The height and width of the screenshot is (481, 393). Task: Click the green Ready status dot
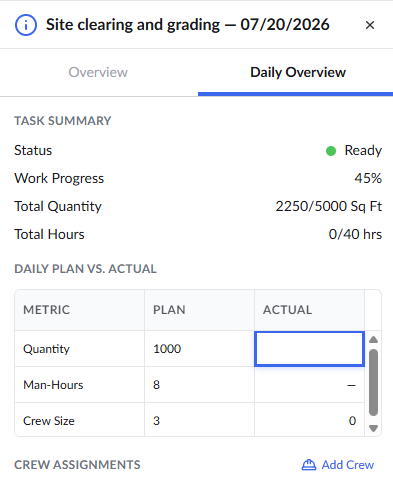[x=331, y=151]
